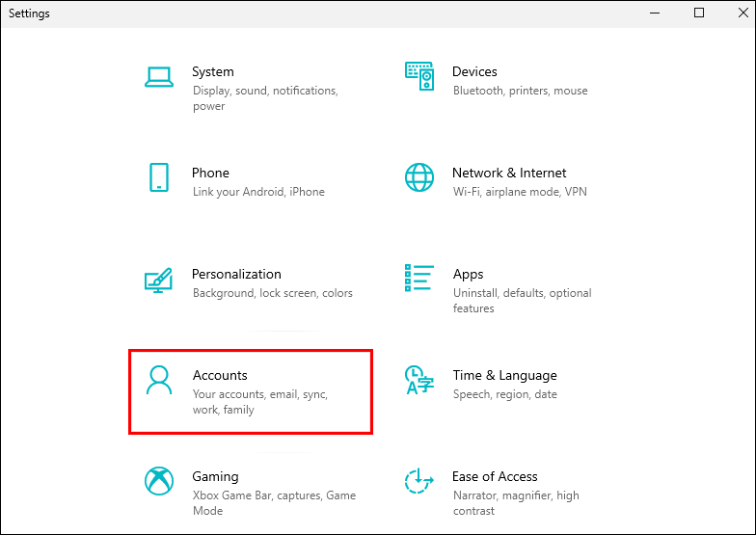This screenshot has width=756, height=535.
Task: Click the Apps list icon
Action: (419, 279)
